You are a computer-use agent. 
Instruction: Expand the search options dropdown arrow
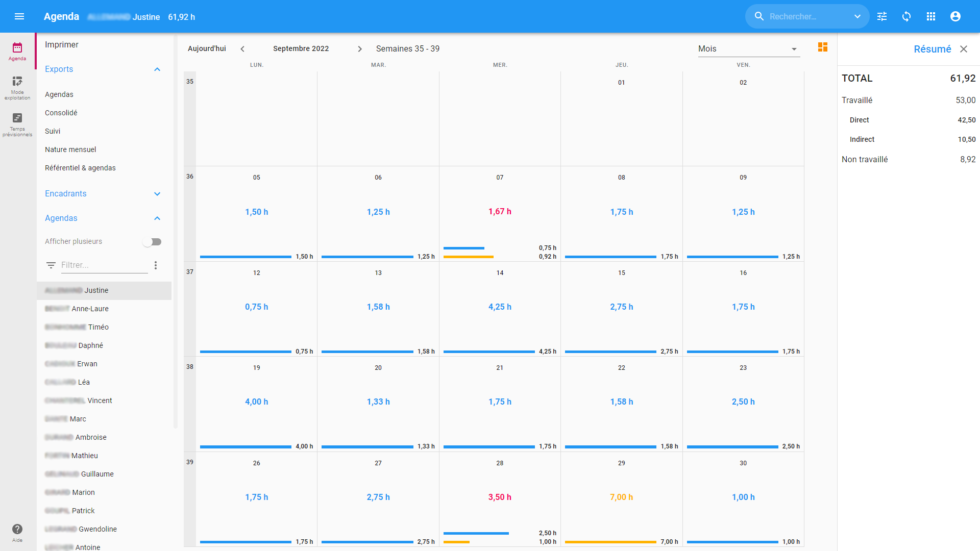pos(857,16)
